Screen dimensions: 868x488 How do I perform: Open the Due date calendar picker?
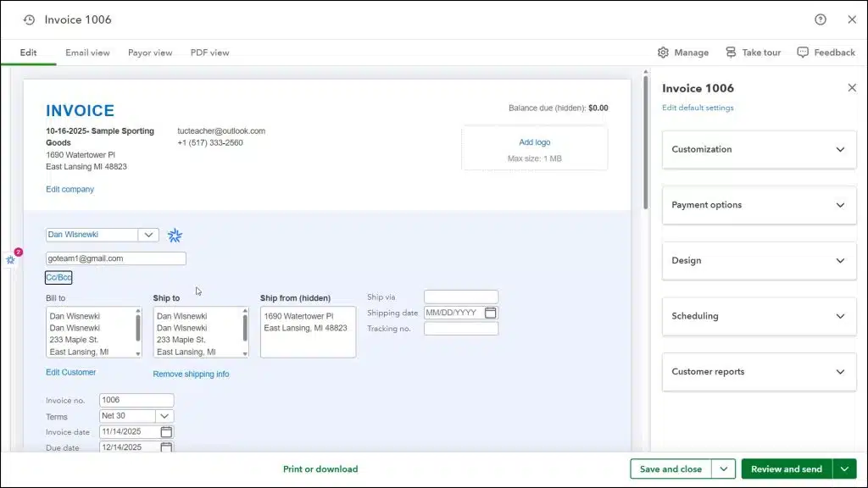pos(166,447)
